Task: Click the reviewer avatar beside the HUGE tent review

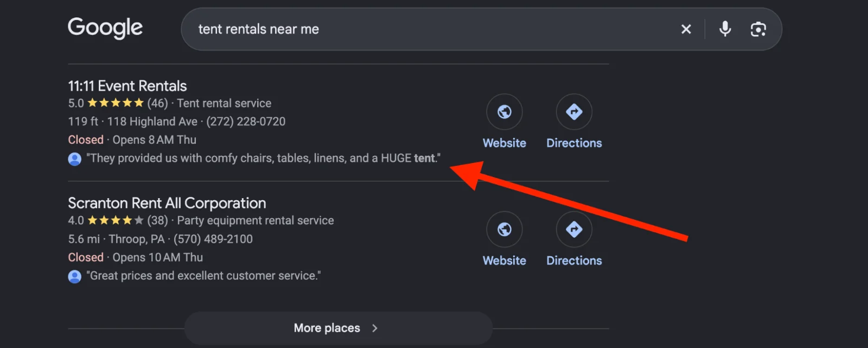Action: (75, 159)
